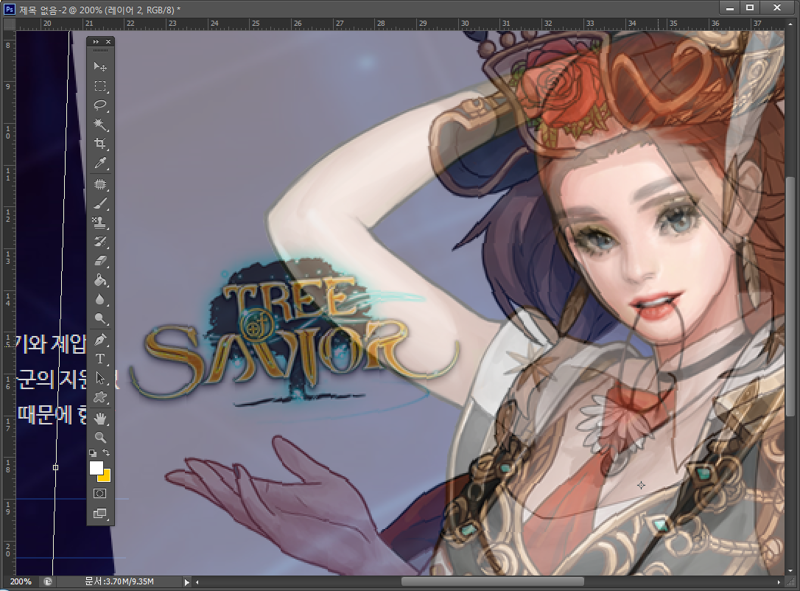Select the Clone Stamp tool
Viewport: 800px width, 591px height.
coord(100,223)
